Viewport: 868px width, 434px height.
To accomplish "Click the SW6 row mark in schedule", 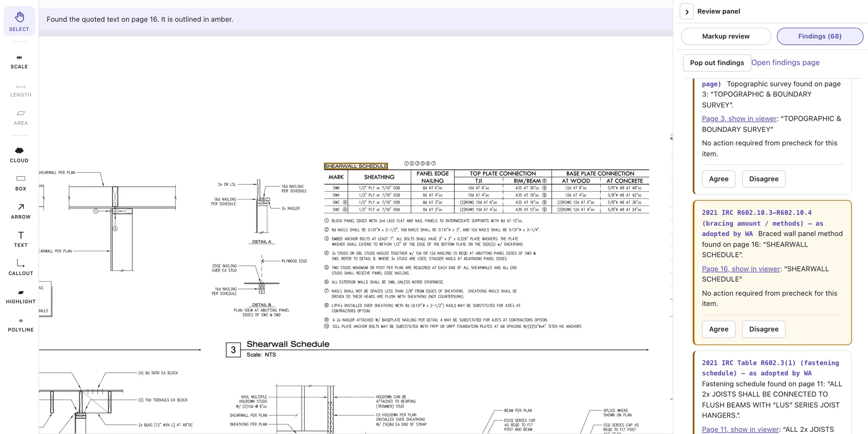I will tap(336, 188).
